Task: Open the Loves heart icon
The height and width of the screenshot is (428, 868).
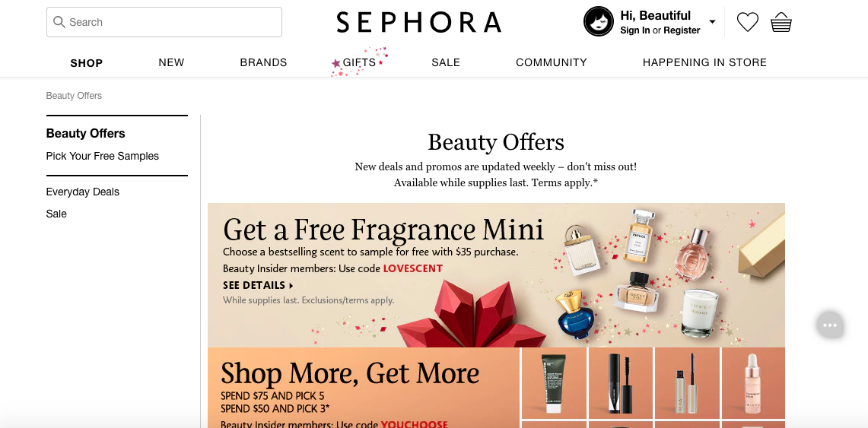Action: click(x=747, y=22)
